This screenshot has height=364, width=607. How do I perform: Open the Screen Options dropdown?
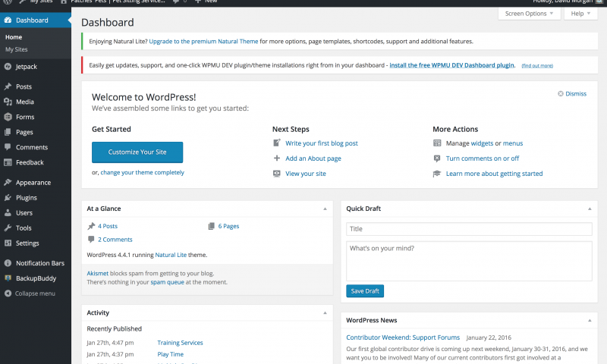click(x=529, y=14)
